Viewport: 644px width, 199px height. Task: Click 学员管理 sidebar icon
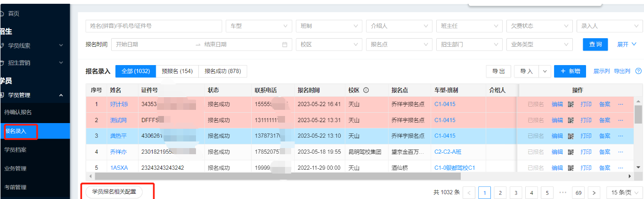(2, 95)
